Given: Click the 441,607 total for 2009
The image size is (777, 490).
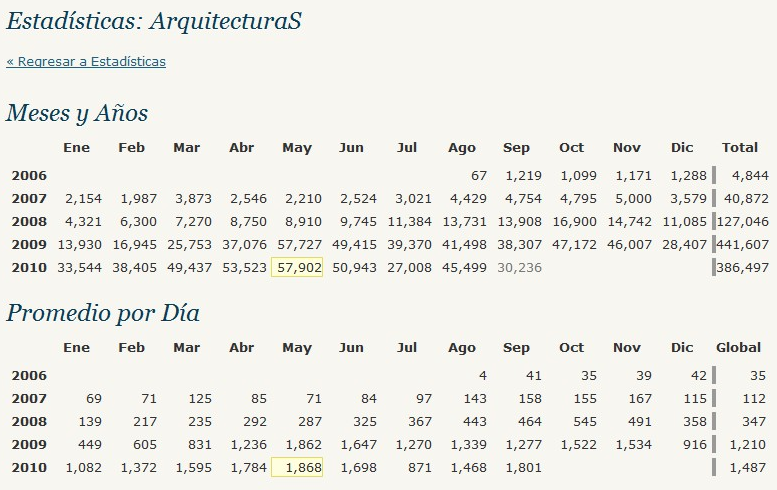Looking at the screenshot, I should coord(743,244).
